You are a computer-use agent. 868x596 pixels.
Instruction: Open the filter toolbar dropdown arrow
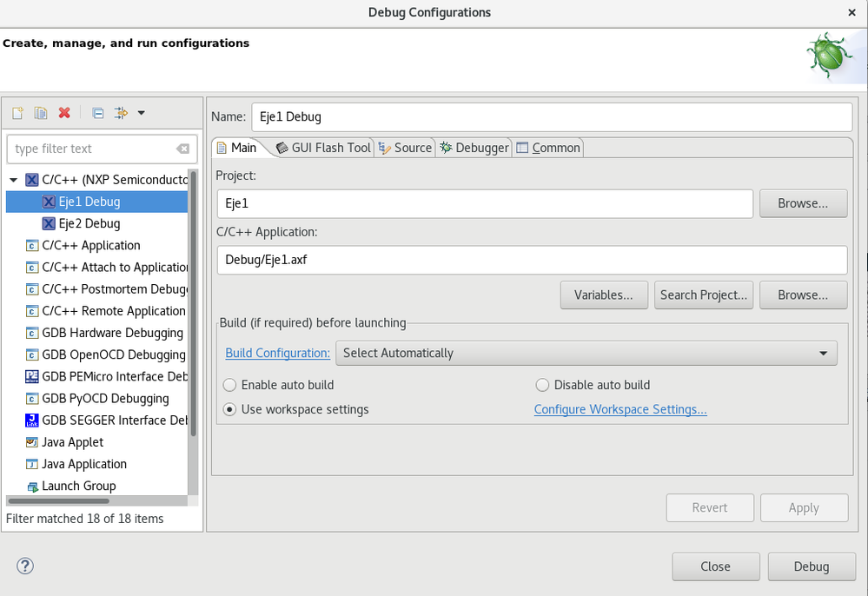[141, 113]
